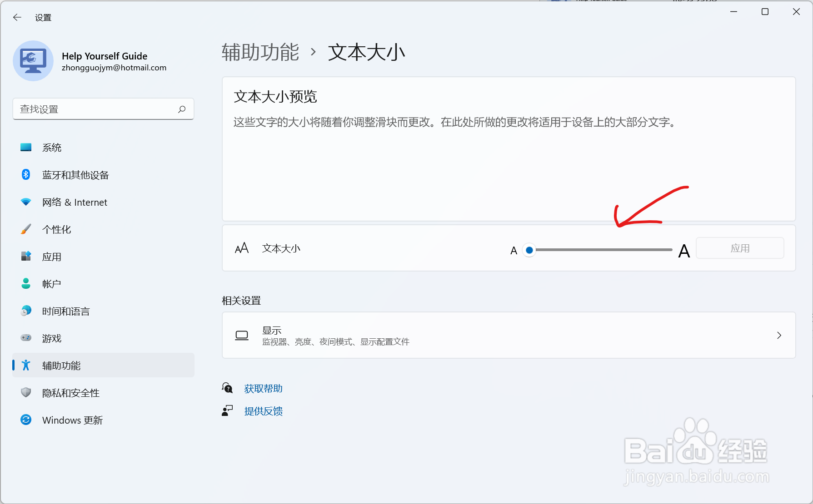
Task: Open the Help Yourself Guide profile picture
Action: tap(33, 61)
